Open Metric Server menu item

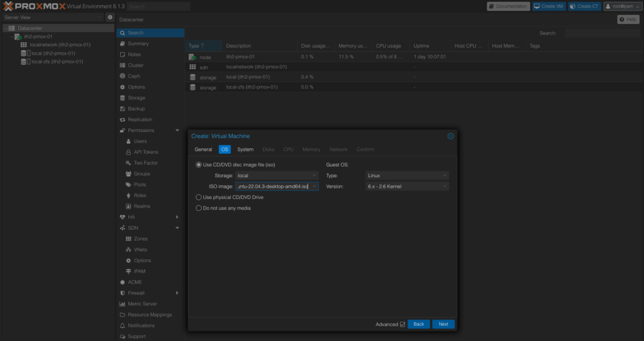150,304
